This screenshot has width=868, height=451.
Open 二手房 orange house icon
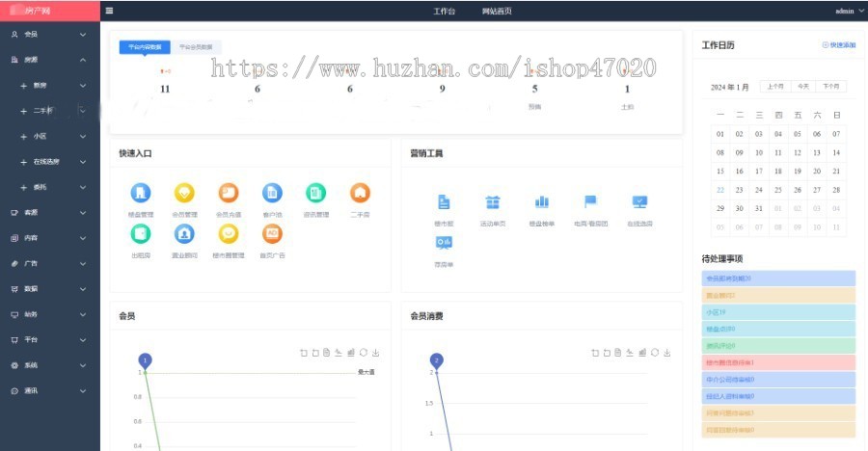tap(360, 193)
